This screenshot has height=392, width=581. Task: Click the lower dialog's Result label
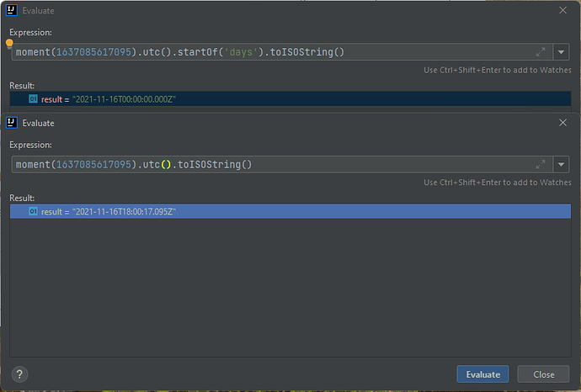tap(22, 198)
